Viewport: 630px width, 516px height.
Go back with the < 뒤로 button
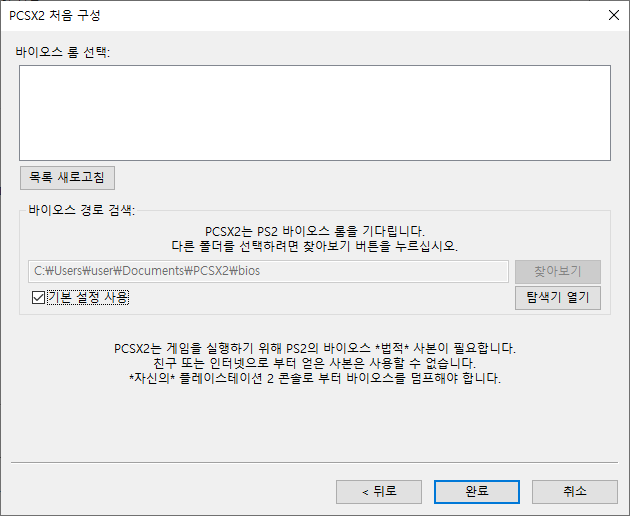378,491
